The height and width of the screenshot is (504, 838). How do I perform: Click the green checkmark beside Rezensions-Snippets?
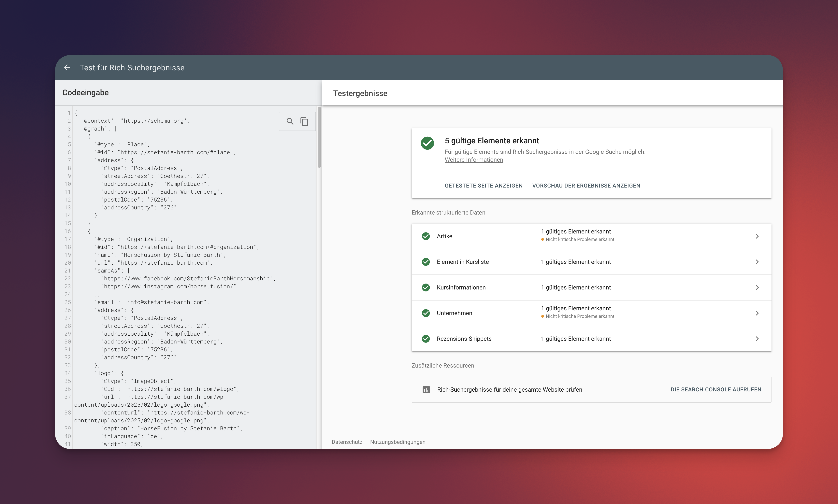[426, 339]
